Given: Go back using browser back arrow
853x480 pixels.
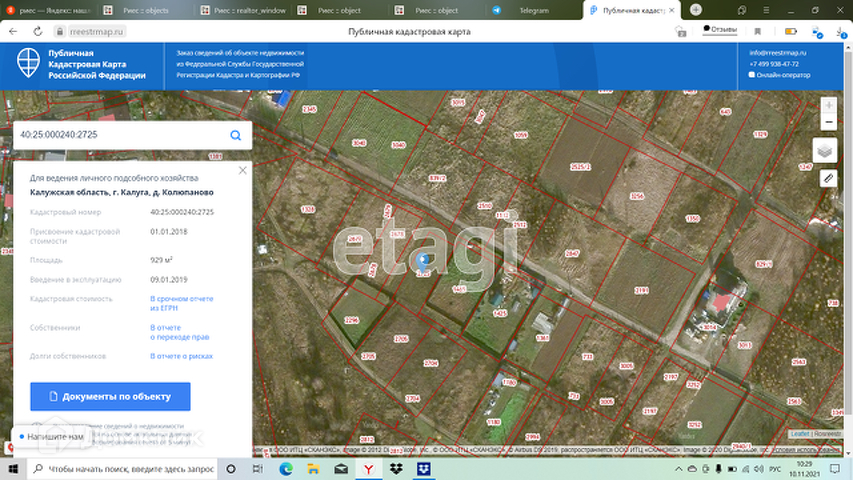Looking at the screenshot, I should [12, 31].
